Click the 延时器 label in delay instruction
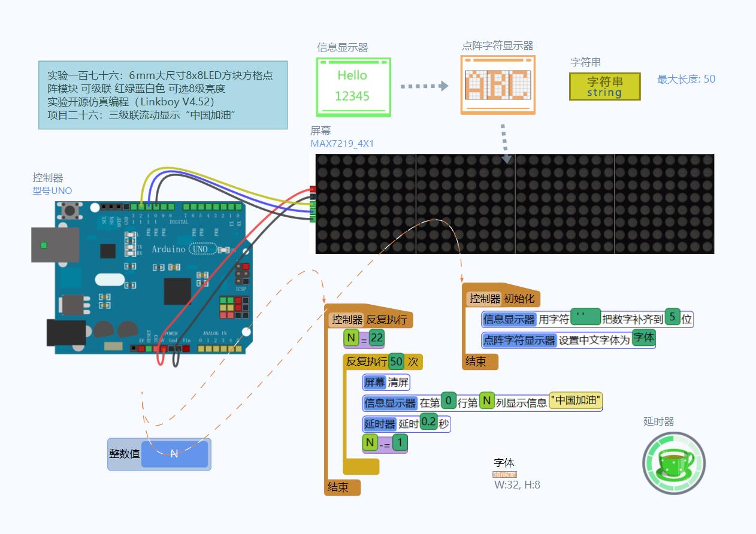This screenshot has width=756, height=534. coord(380,424)
